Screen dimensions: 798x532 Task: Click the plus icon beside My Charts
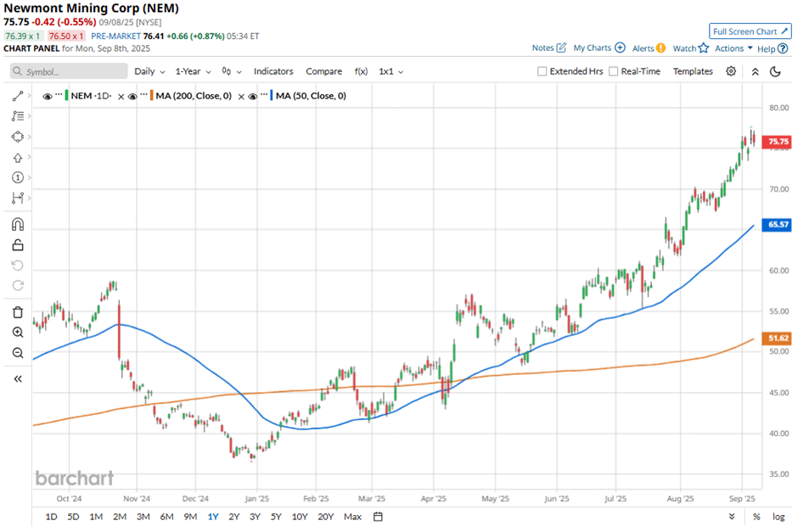click(x=620, y=48)
